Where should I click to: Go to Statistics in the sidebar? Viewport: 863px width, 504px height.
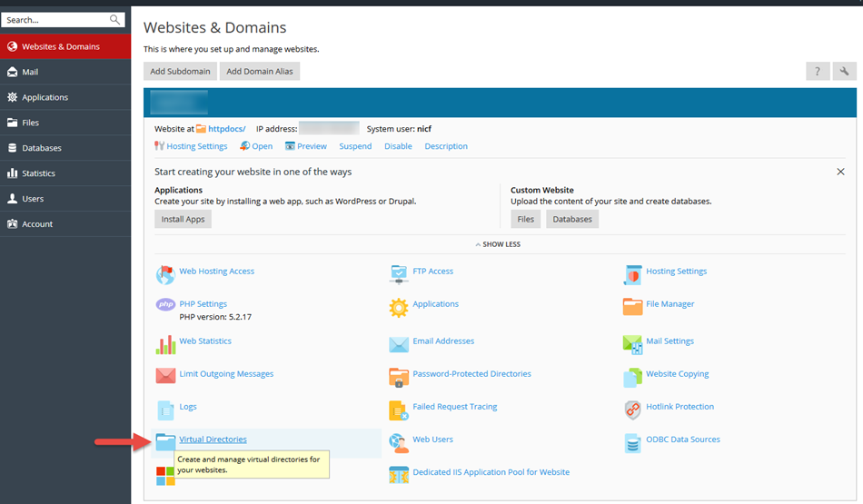coord(38,173)
